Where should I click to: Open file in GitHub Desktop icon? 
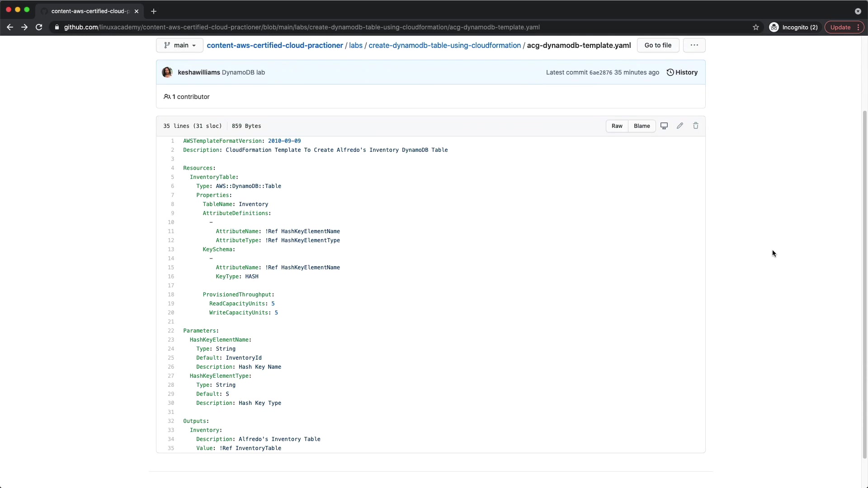(x=664, y=126)
